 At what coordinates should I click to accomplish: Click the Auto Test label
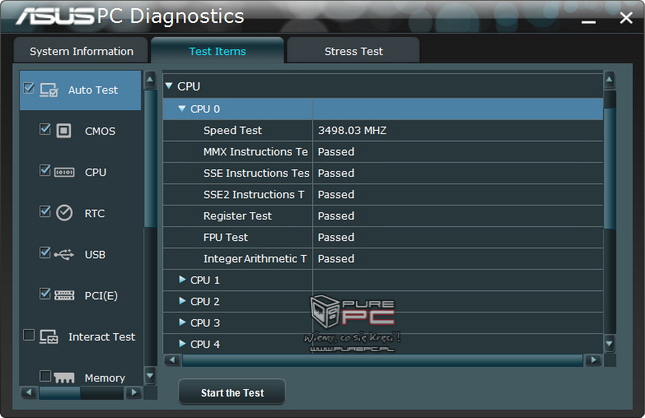pos(93,90)
